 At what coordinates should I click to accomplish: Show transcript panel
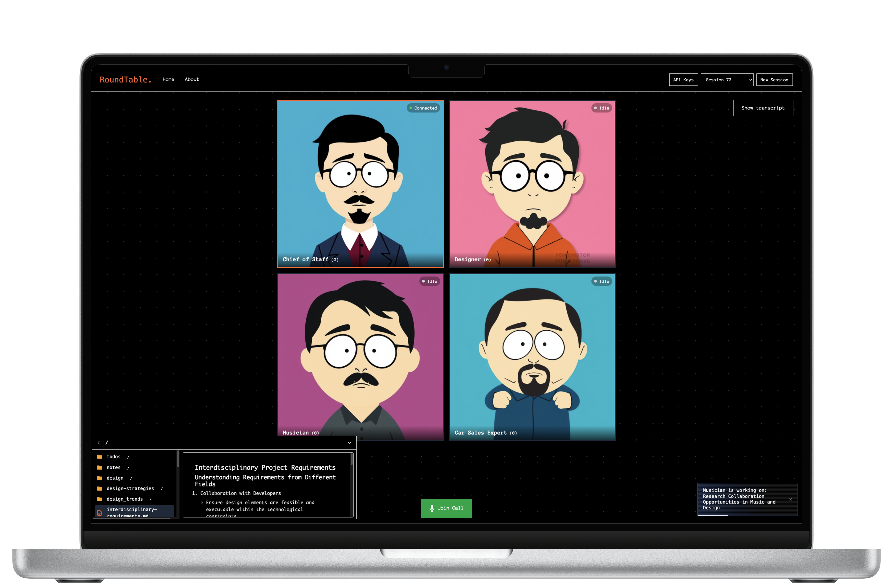pos(763,108)
